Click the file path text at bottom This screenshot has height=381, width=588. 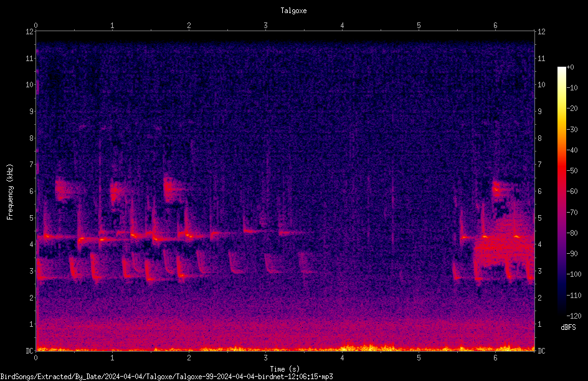(166, 377)
